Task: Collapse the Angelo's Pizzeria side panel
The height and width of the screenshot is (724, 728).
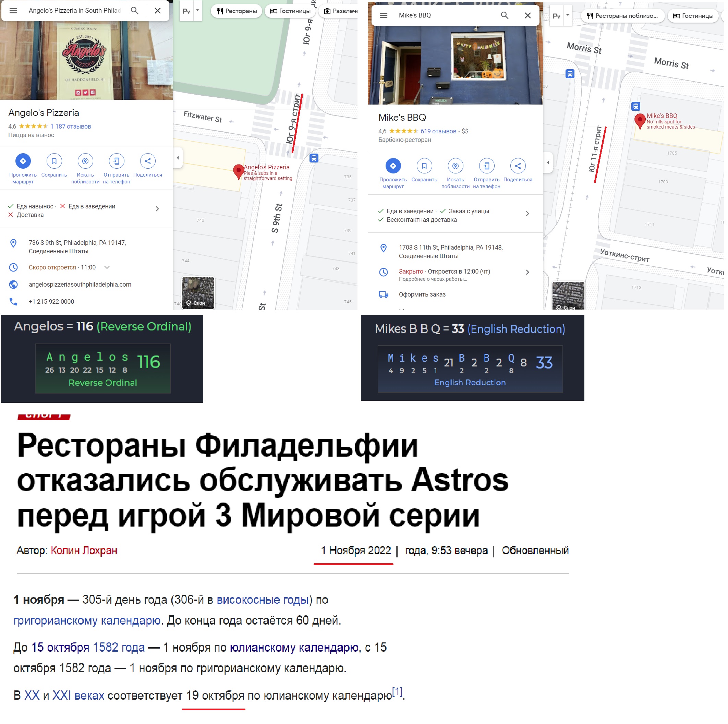Action: (178, 158)
